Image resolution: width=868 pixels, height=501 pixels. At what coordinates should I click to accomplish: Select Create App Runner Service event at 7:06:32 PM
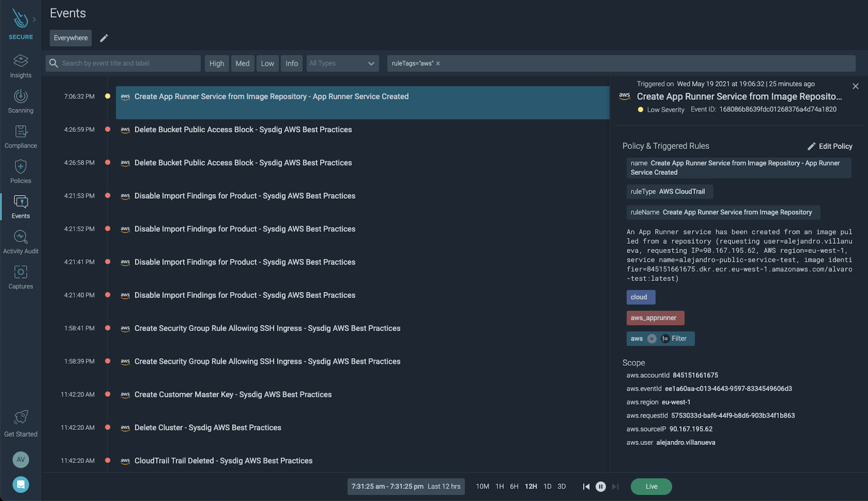pyautogui.click(x=362, y=103)
